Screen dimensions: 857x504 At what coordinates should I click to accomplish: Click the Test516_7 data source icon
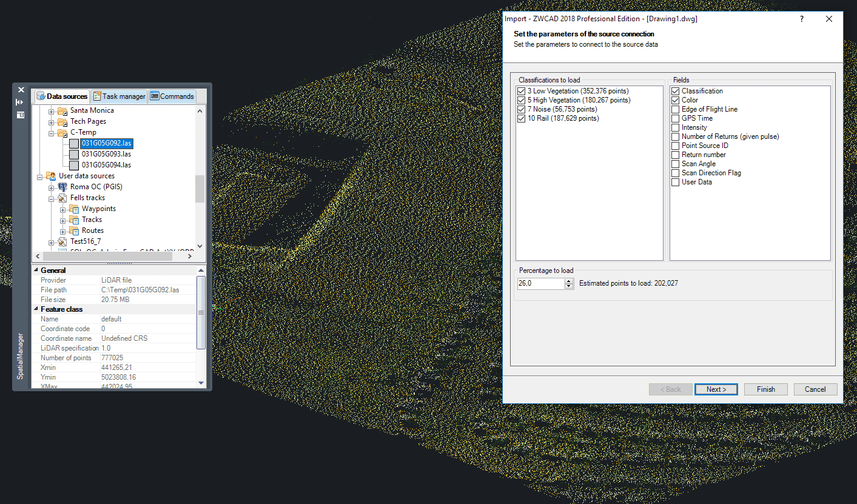tap(63, 242)
